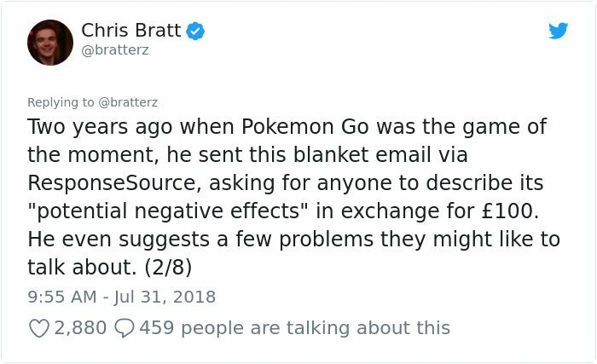Click the quoted "potential negative effects" phrase
This screenshot has height=364, width=597.
pyautogui.click(x=167, y=211)
